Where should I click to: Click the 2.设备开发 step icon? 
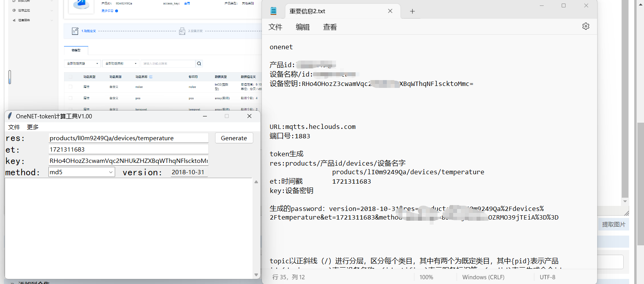tap(182, 31)
